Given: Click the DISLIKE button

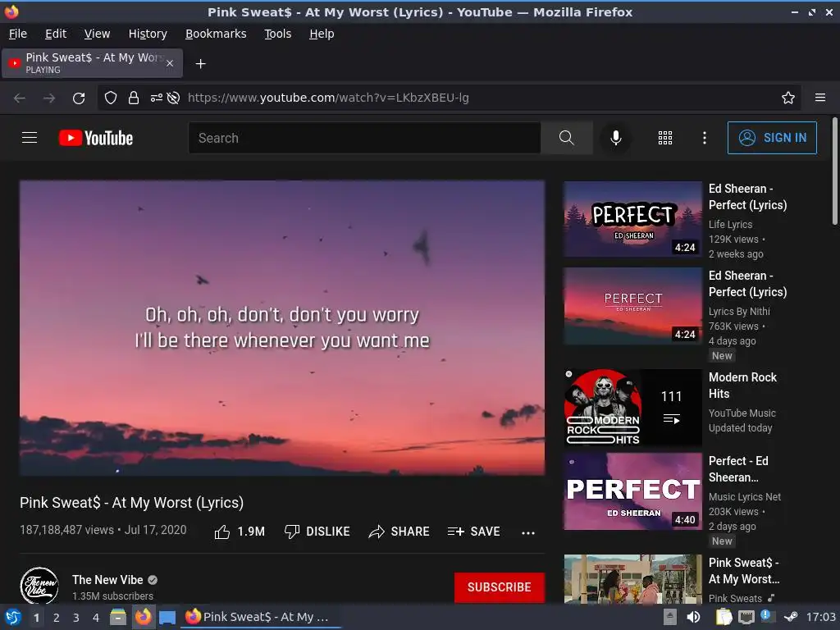Looking at the screenshot, I should point(317,532).
